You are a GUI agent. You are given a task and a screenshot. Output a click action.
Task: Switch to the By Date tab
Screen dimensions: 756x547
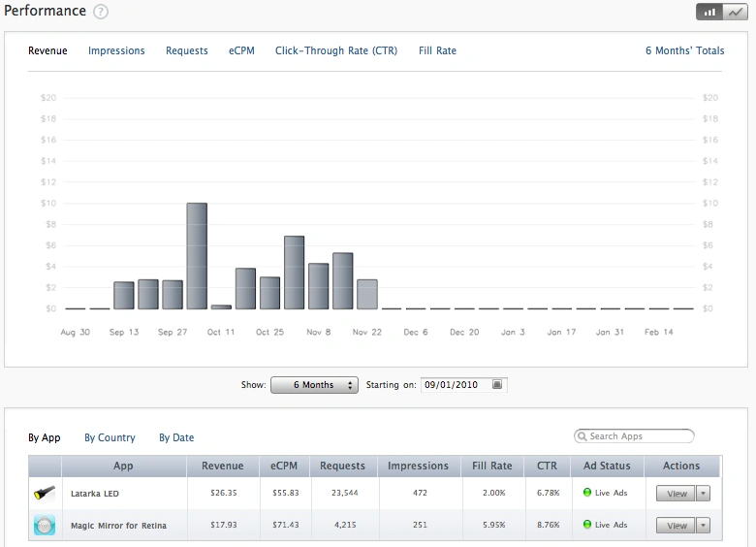pos(176,437)
